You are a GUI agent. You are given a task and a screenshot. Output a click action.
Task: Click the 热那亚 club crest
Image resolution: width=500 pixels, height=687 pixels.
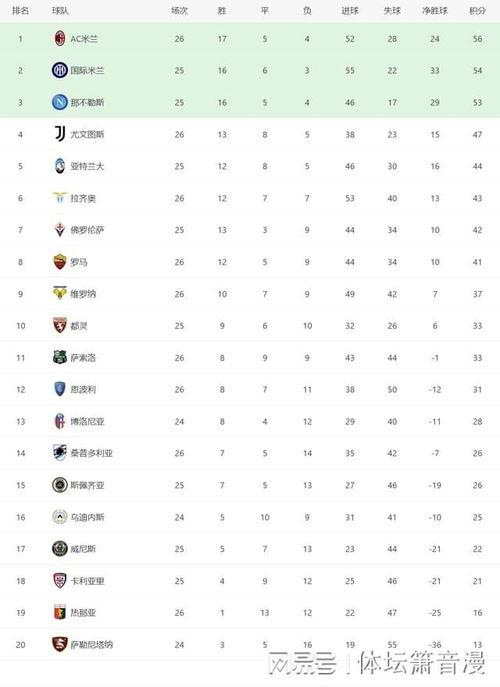pyautogui.click(x=60, y=612)
